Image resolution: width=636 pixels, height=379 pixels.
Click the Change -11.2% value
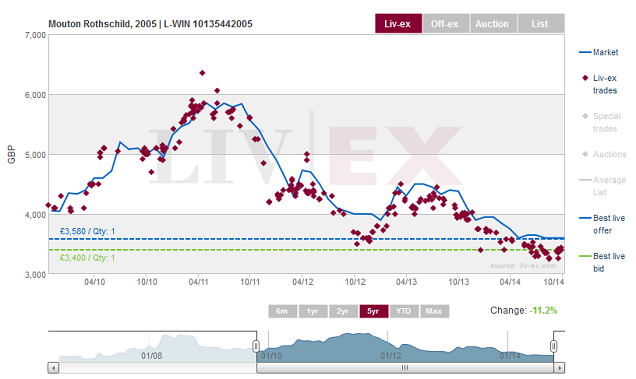[x=543, y=310]
